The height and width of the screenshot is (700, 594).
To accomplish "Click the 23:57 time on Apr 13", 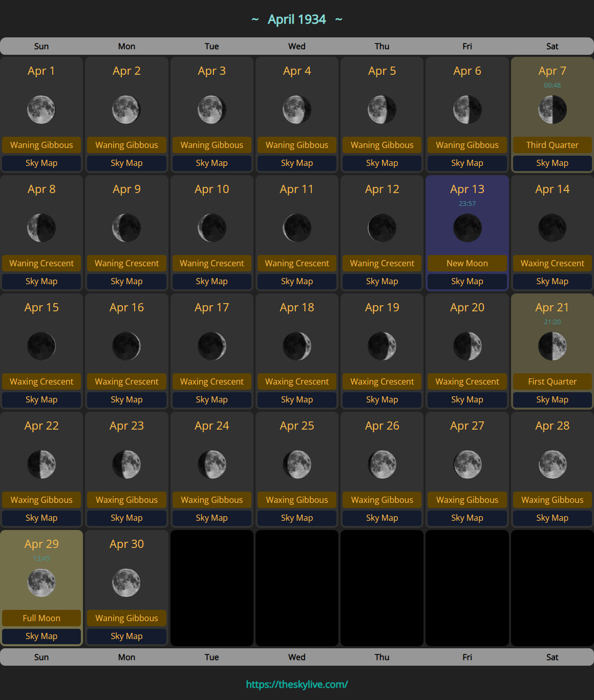I will [468, 204].
